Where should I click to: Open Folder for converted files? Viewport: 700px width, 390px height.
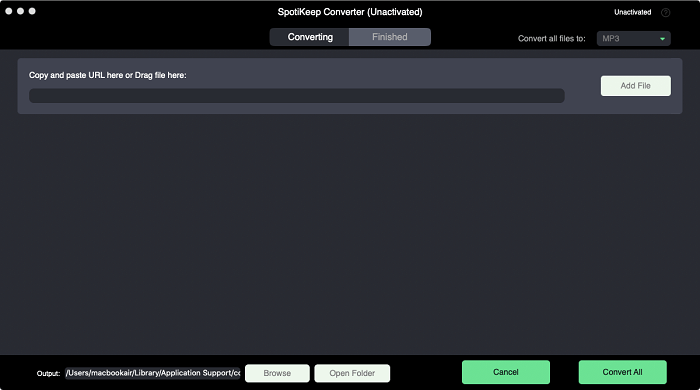[x=352, y=373]
